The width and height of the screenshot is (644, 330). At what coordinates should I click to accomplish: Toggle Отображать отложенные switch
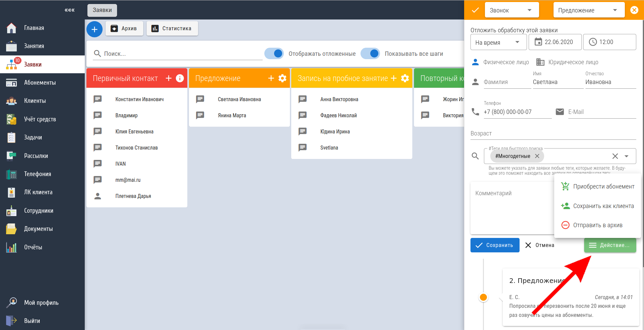(274, 53)
